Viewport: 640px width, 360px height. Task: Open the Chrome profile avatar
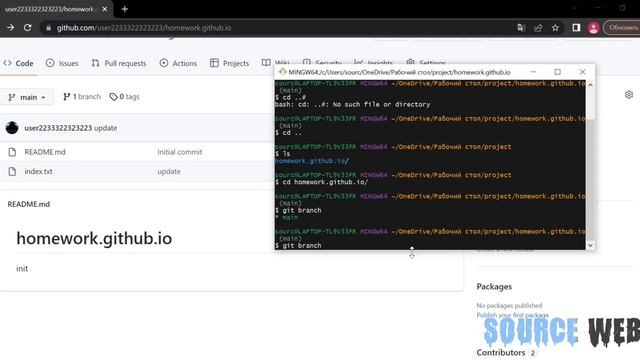pos(593,28)
